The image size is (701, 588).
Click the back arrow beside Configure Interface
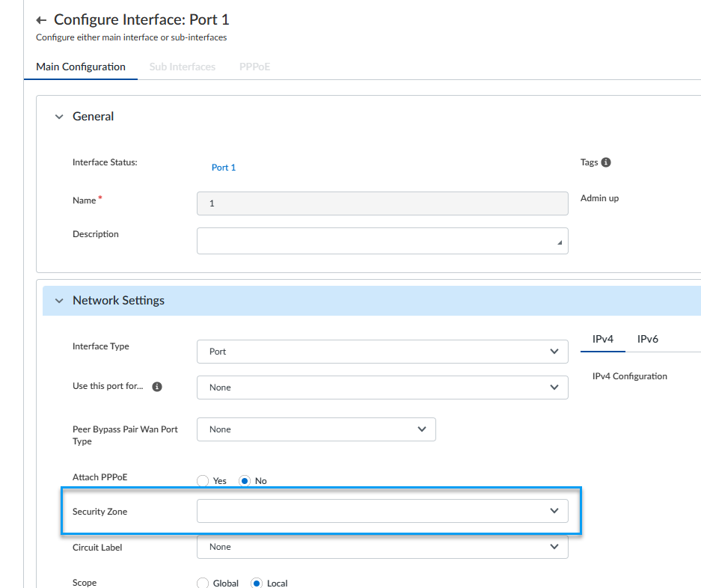coord(41,20)
